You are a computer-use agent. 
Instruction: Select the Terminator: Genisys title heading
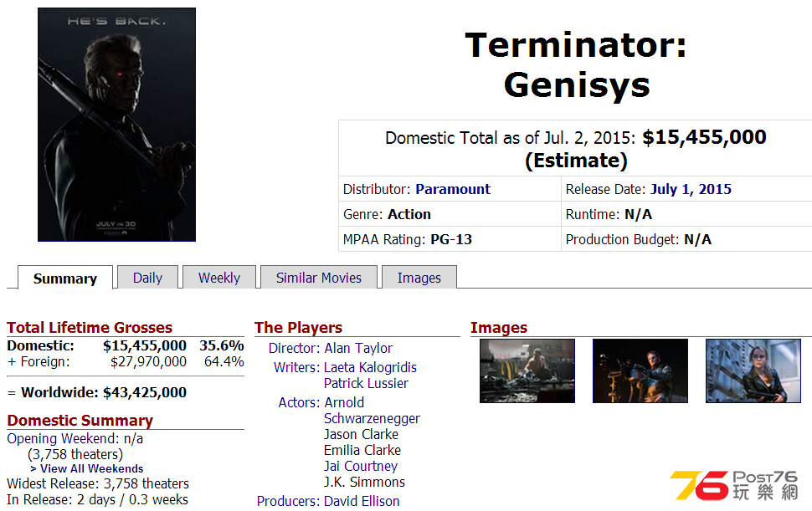click(576, 64)
